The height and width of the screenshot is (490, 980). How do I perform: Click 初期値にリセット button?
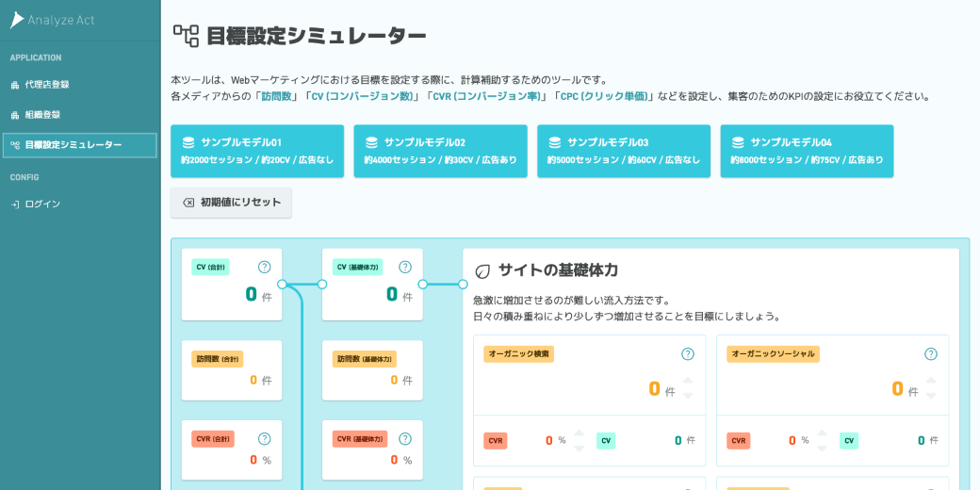(x=231, y=203)
